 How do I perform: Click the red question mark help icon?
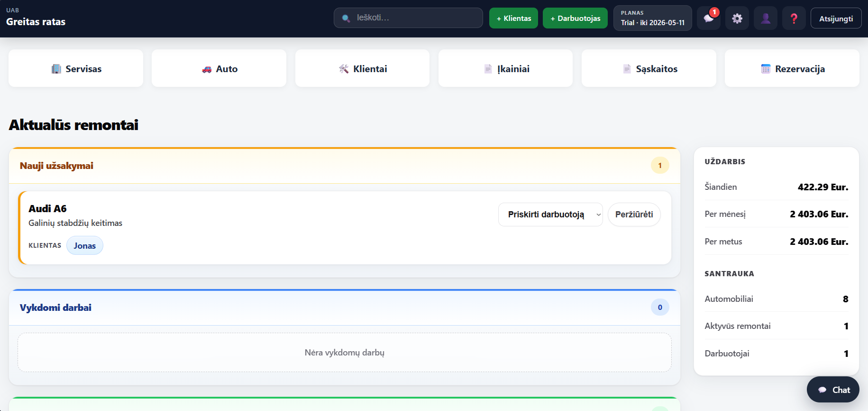pos(794,19)
